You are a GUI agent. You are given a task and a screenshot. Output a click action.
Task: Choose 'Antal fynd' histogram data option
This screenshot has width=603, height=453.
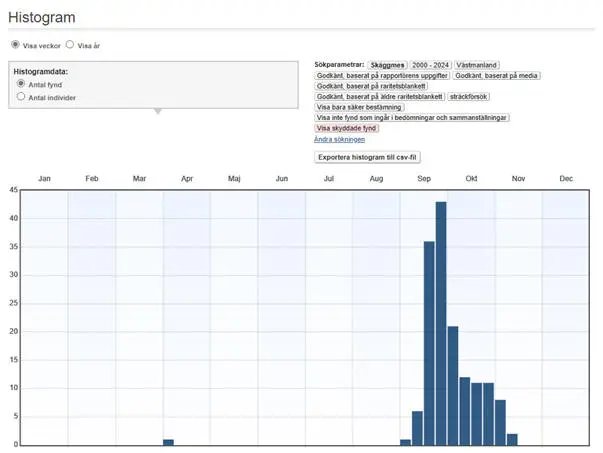click(x=21, y=84)
